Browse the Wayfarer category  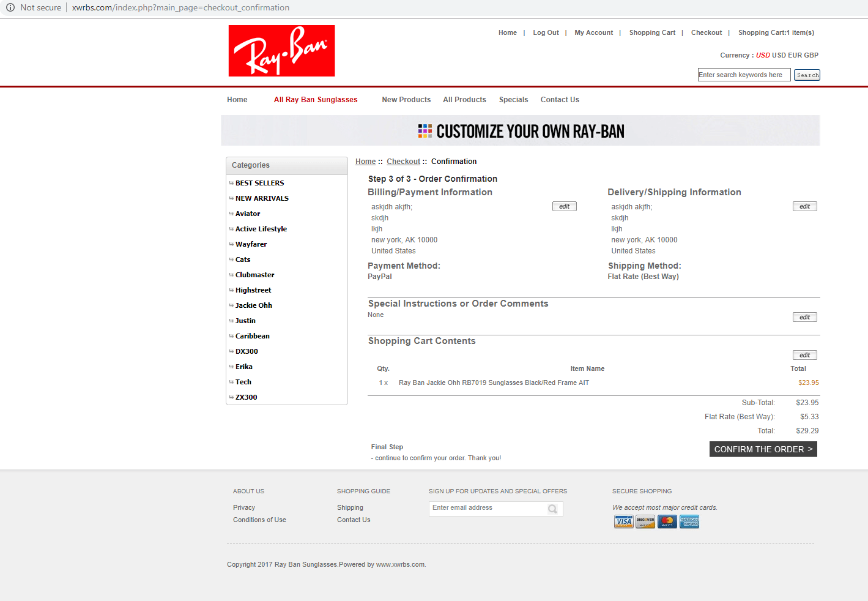point(251,244)
